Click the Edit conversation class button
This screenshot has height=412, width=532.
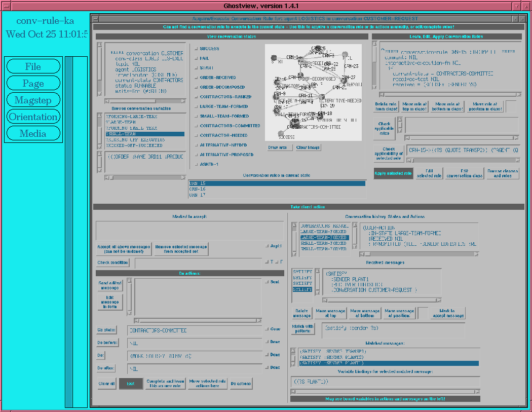point(465,173)
